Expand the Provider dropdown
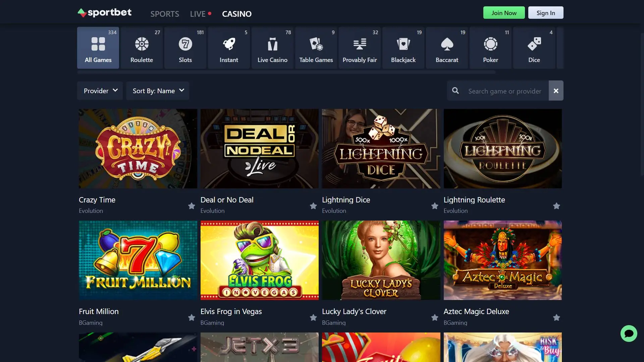Viewport: 644px width, 362px height. pos(100,90)
